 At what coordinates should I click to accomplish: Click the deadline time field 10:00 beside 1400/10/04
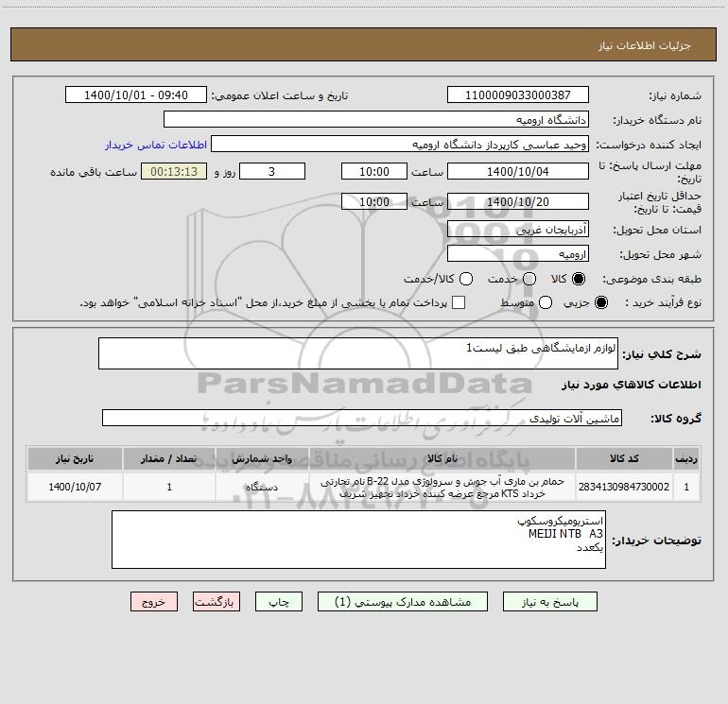(374, 171)
